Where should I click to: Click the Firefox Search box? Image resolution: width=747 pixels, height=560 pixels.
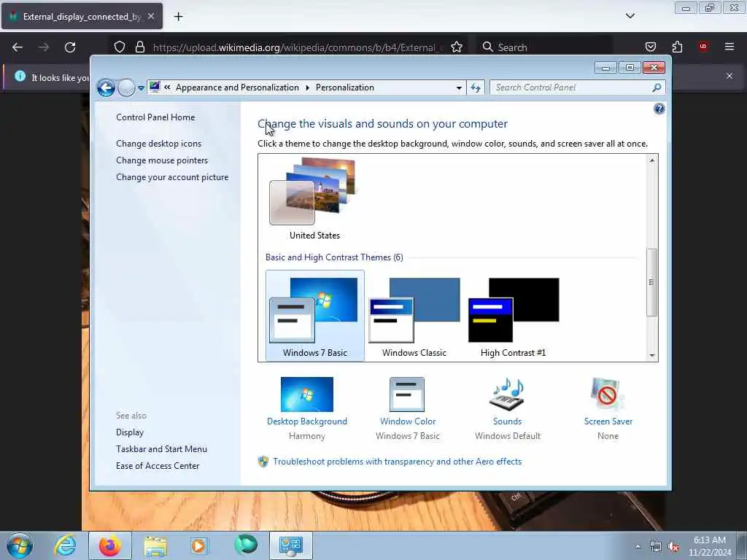click(544, 47)
